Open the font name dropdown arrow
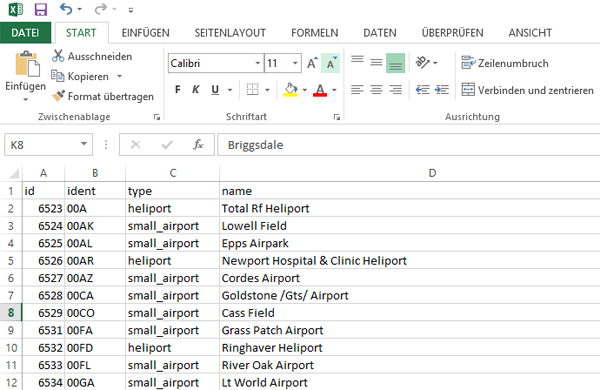This screenshot has width=600, height=390. 258,63
